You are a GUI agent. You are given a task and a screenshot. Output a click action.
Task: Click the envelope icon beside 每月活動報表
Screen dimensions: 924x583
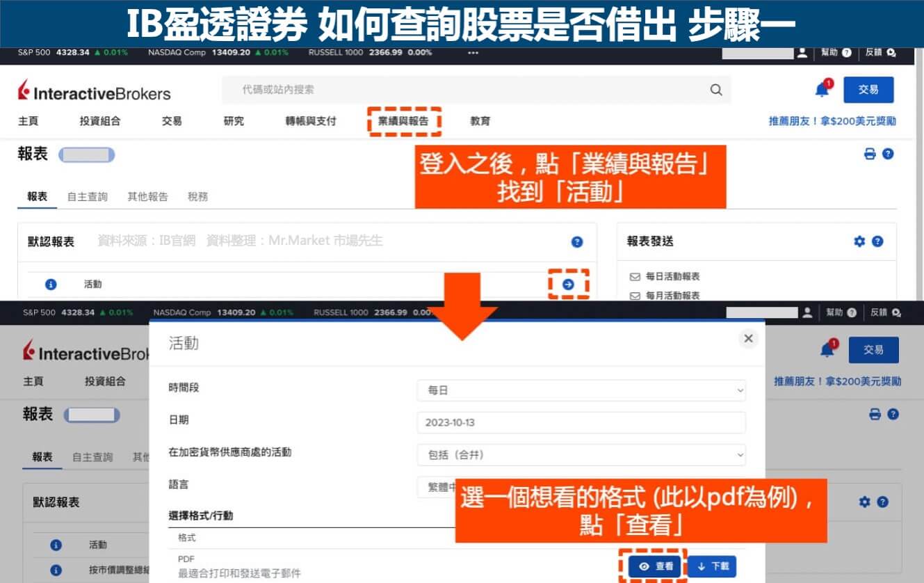click(x=634, y=296)
